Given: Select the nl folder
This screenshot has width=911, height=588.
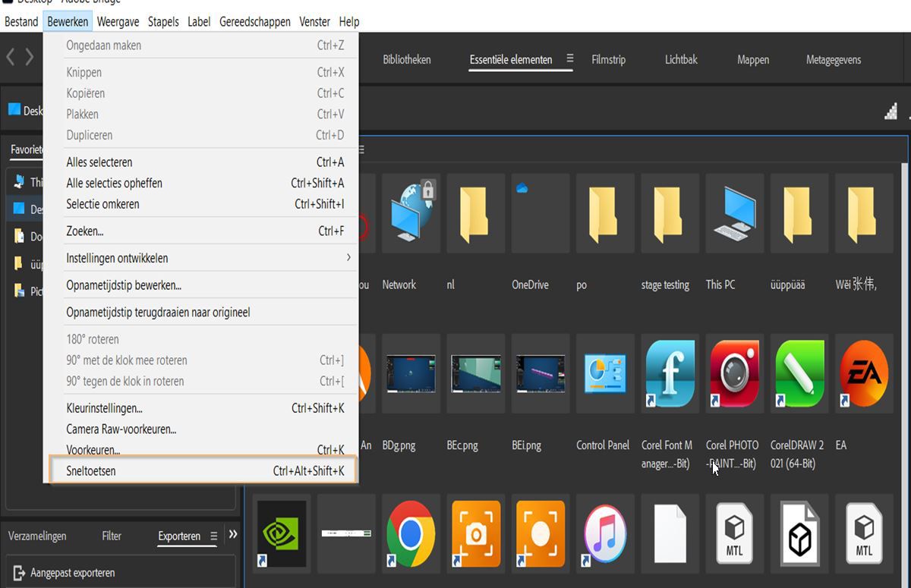Looking at the screenshot, I should 475,212.
